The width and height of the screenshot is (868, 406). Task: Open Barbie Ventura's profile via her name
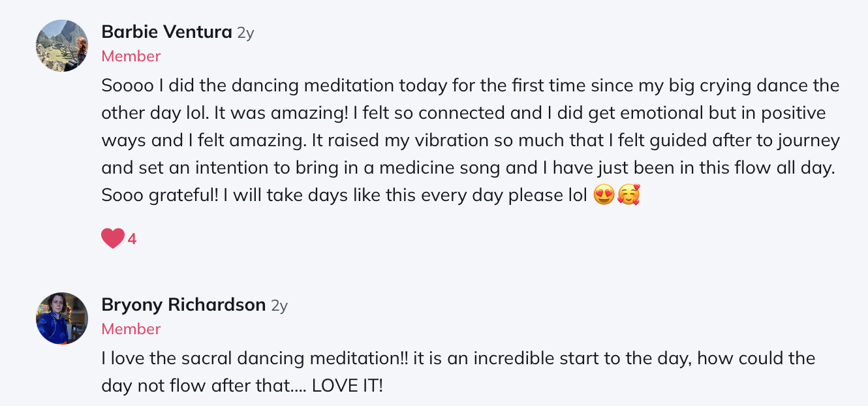166,31
